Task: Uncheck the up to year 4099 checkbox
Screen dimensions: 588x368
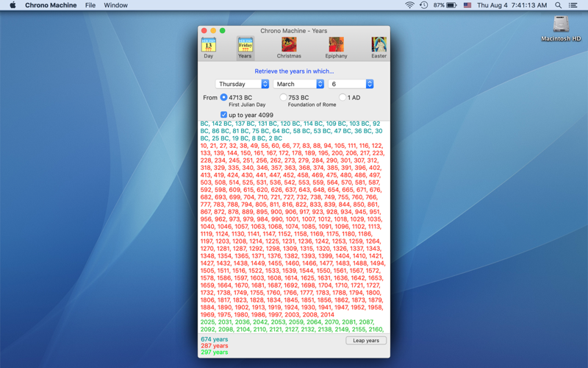Action: click(223, 115)
